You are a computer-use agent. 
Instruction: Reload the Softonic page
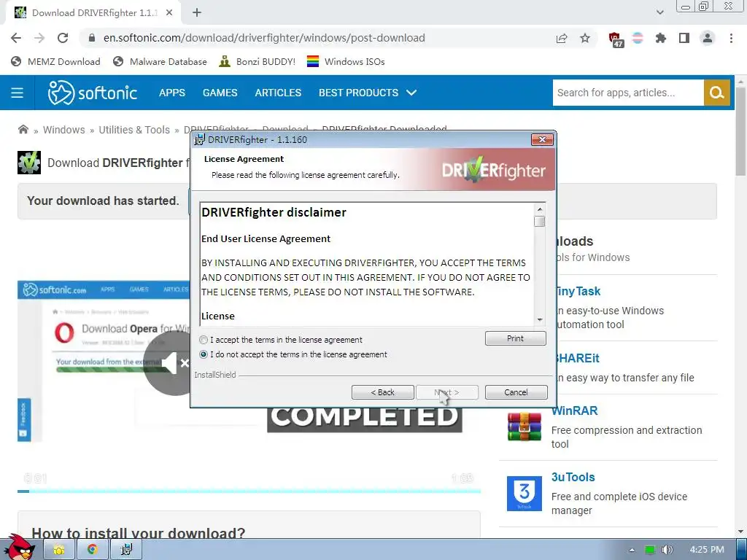pos(63,38)
